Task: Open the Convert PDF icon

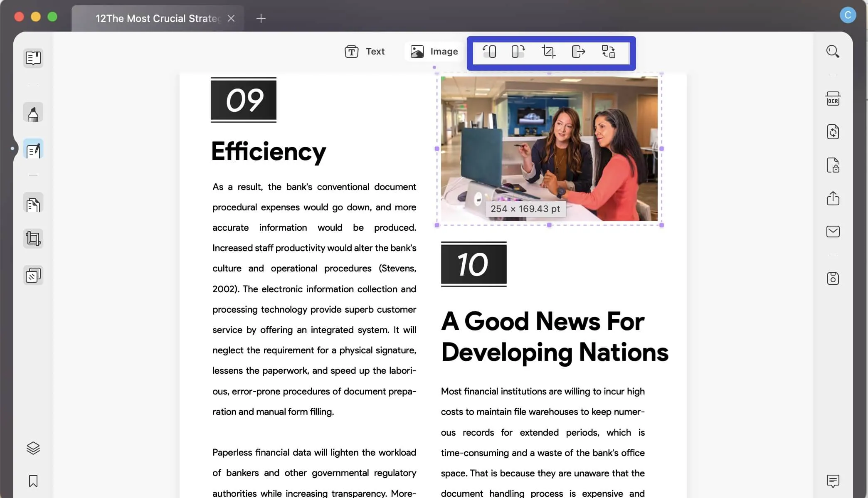Action: [833, 132]
